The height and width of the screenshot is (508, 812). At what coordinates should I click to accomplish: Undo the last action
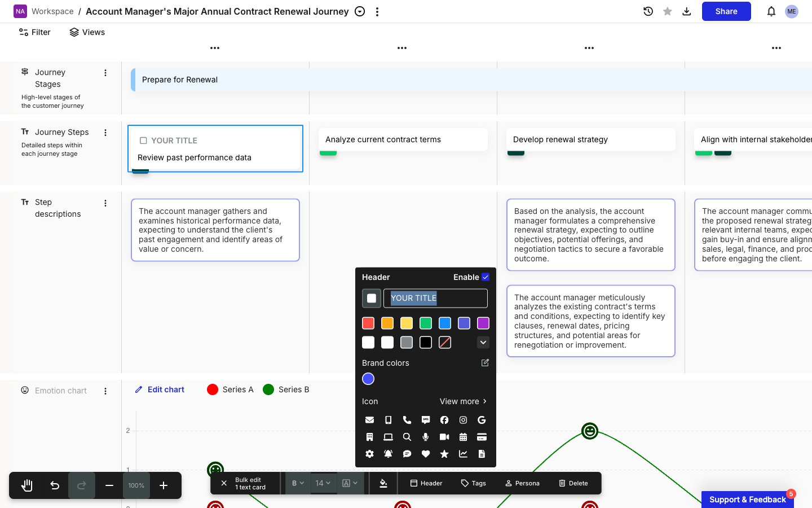click(x=55, y=485)
